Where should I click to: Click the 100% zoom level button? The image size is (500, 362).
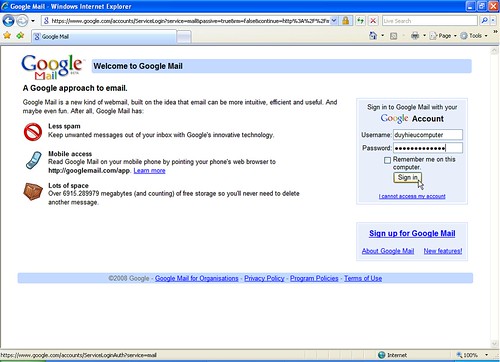click(467, 355)
